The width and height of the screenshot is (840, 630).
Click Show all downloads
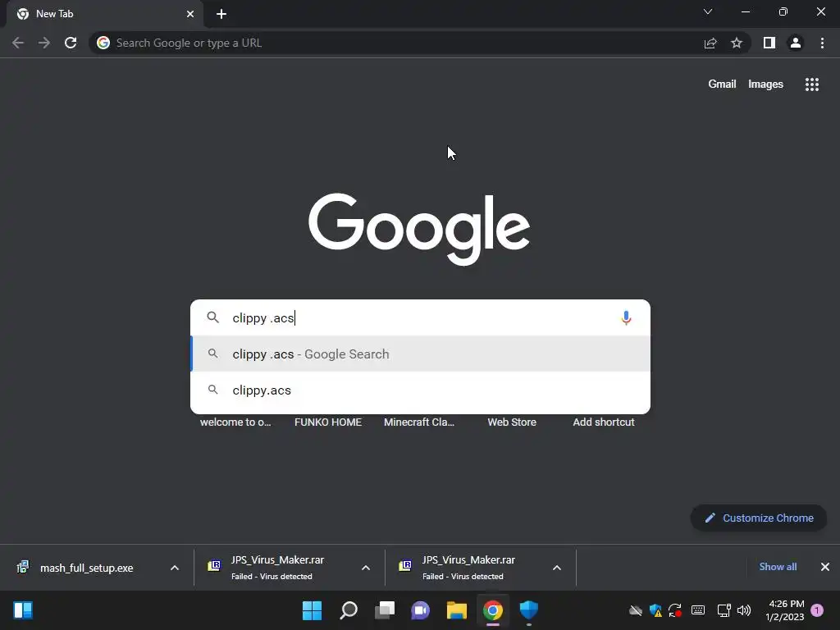[x=778, y=567]
